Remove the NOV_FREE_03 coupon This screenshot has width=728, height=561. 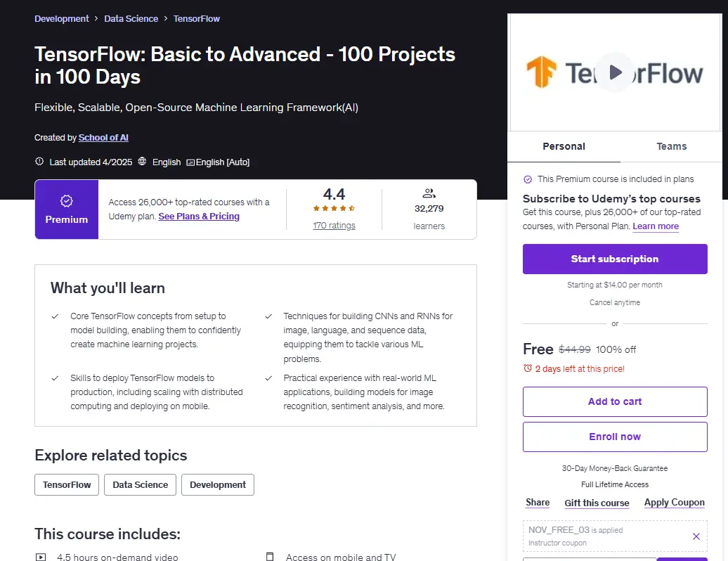tap(696, 536)
